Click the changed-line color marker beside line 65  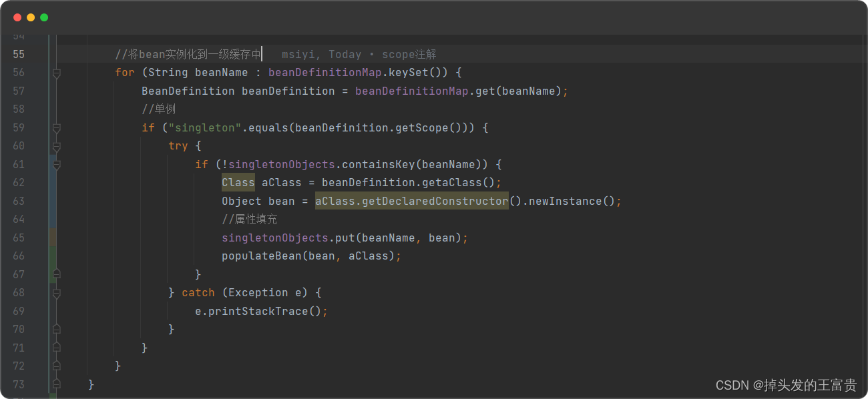52,238
